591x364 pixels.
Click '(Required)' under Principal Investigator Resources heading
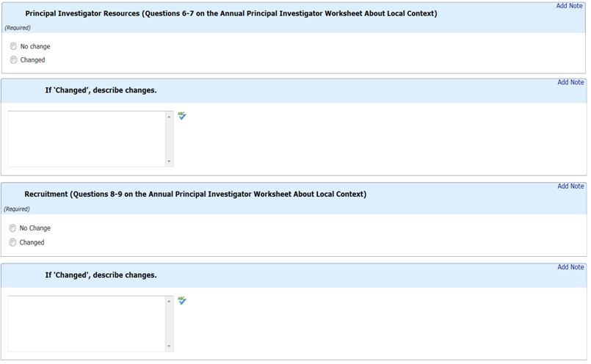click(18, 28)
